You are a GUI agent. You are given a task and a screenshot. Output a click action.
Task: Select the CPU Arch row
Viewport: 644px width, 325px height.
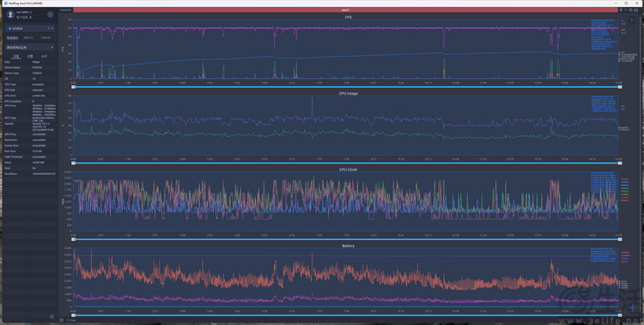tap(30, 95)
